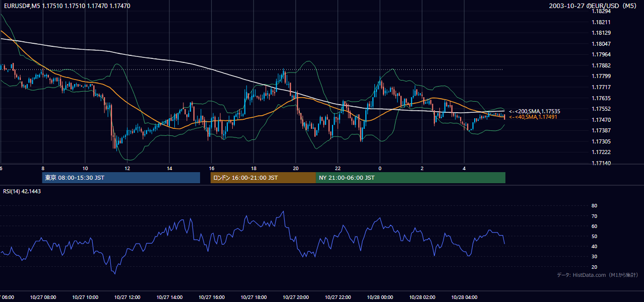Click price level 1.17635 on the axis
This screenshot has width=644, height=302.
tap(601, 98)
